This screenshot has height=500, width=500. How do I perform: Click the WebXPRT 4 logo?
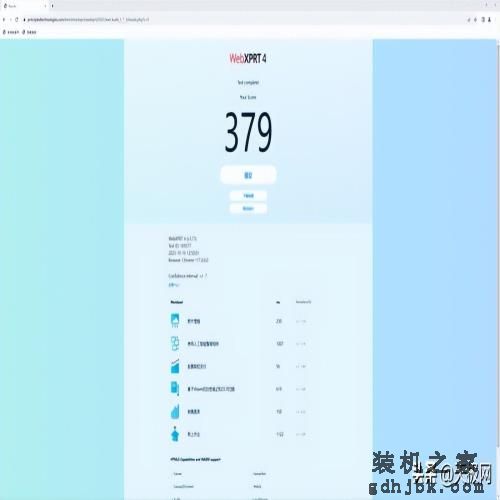point(248,59)
